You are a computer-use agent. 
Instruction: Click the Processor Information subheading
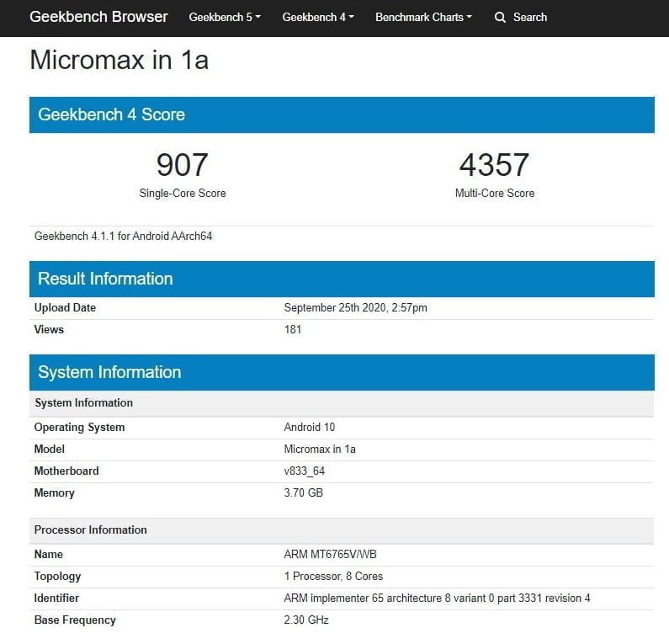point(342,530)
